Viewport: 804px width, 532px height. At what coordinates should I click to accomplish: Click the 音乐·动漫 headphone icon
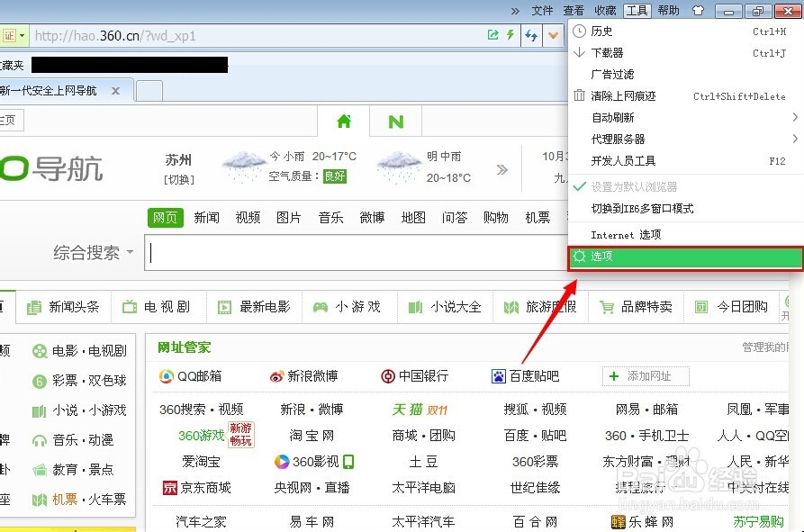click(40, 440)
